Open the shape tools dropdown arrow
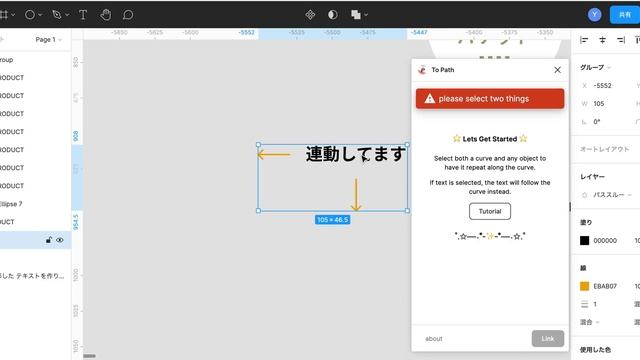The height and width of the screenshot is (360, 640). pyautogui.click(x=40, y=15)
